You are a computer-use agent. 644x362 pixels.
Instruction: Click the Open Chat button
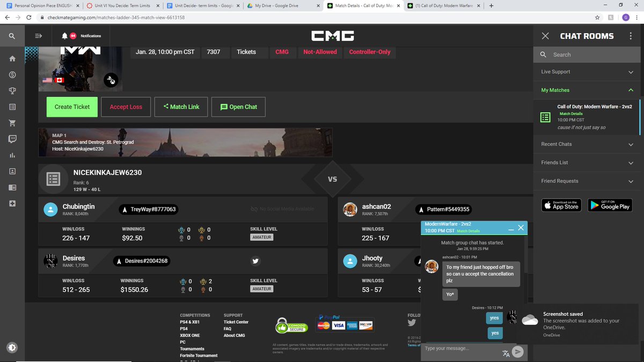coord(238,107)
